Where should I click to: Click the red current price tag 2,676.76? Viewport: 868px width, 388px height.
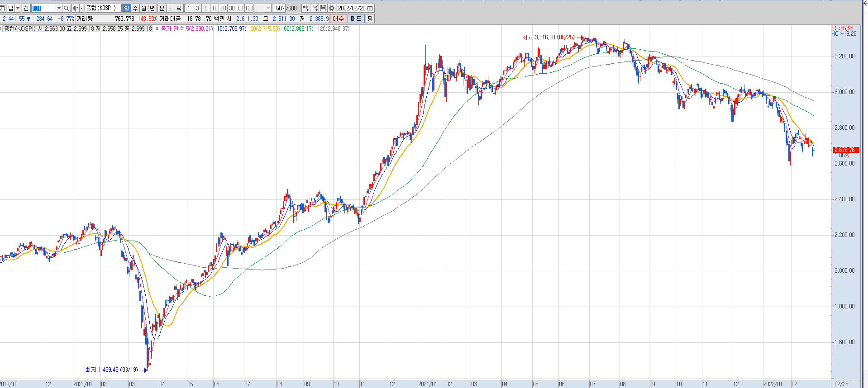(846, 150)
